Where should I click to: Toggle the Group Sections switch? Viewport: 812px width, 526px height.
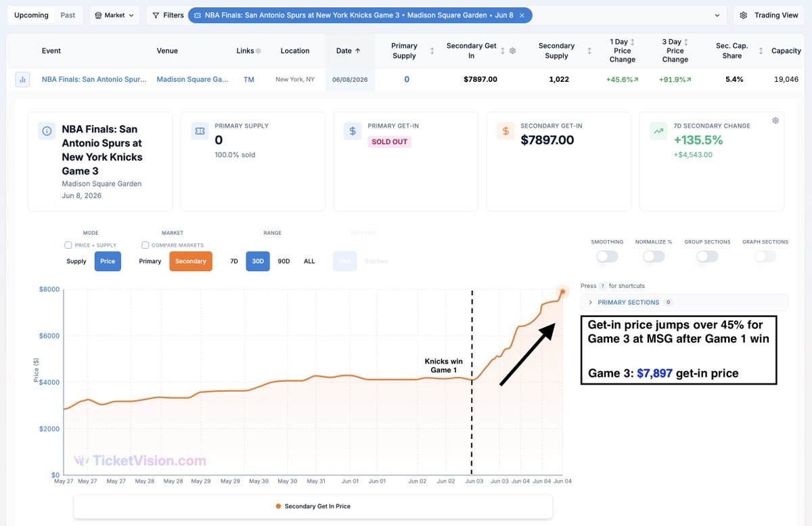coord(707,257)
